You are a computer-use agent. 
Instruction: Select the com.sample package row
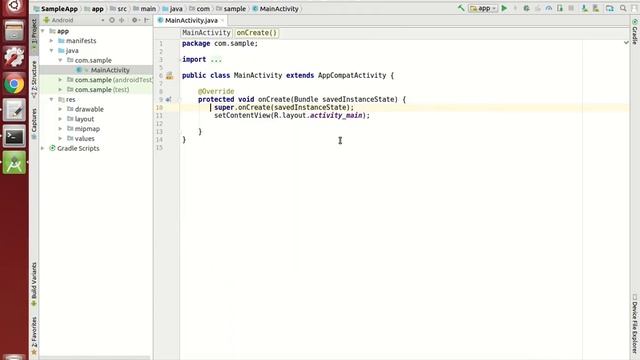click(x=96, y=60)
